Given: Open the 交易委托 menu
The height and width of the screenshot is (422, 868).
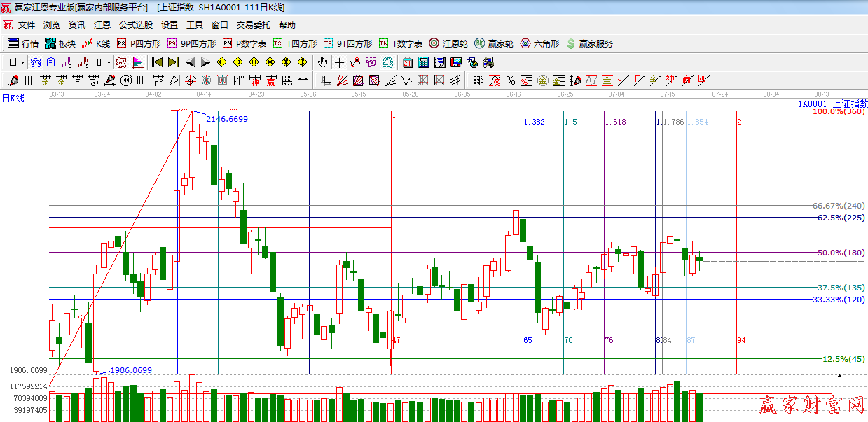Looking at the screenshot, I should pyautogui.click(x=253, y=25).
